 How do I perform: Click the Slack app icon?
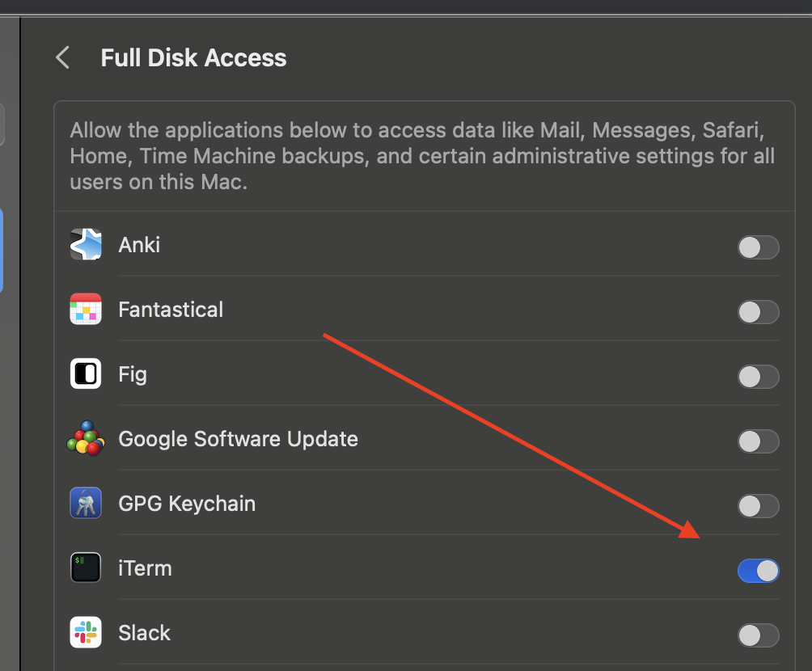click(x=86, y=633)
